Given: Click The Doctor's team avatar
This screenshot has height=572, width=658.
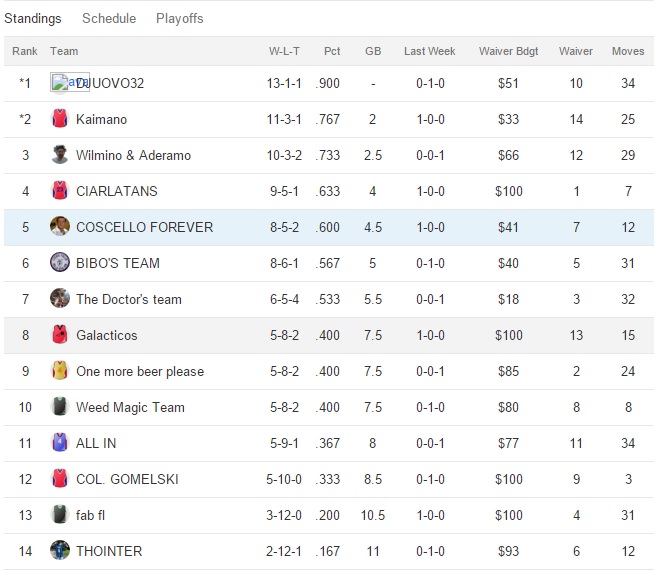Looking at the screenshot, I should (x=60, y=299).
